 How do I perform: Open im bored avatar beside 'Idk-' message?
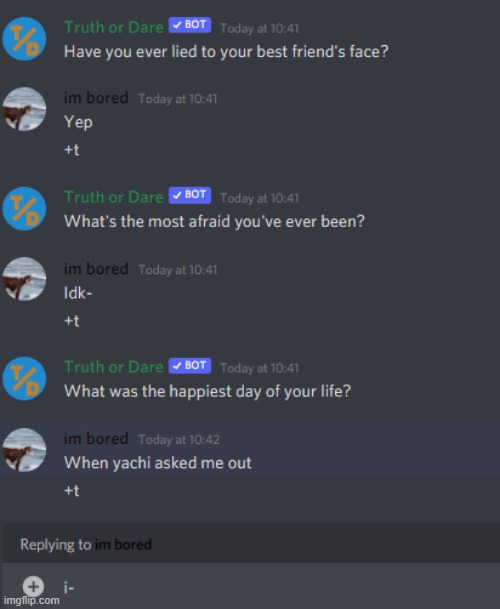tap(24, 279)
